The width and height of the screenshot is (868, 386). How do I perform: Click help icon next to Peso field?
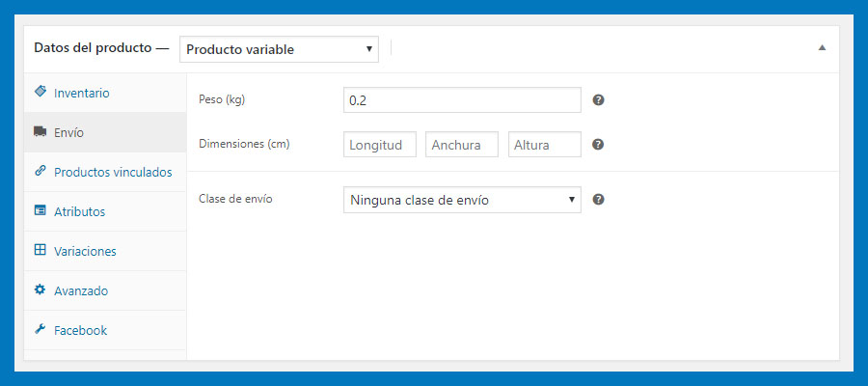(x=598, y=100)
